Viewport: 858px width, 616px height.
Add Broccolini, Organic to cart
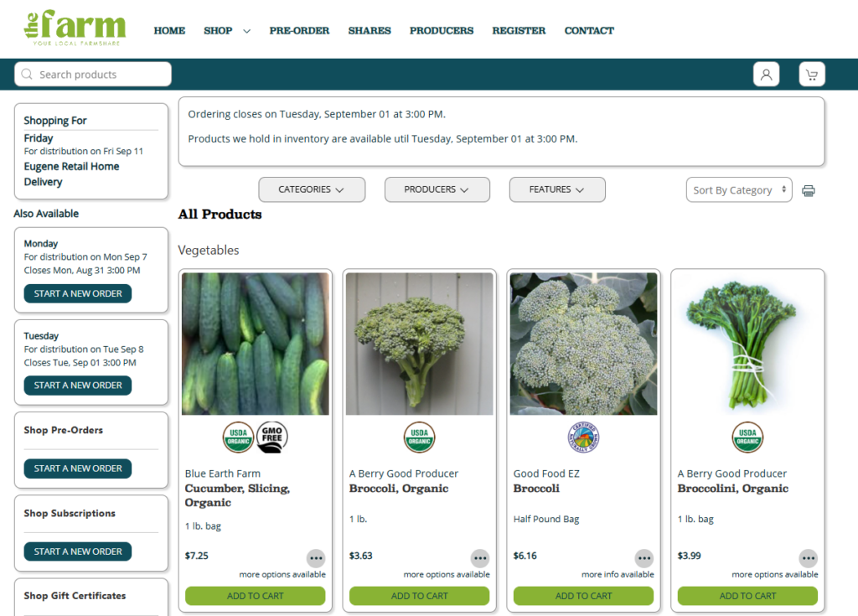pos(747,596)
